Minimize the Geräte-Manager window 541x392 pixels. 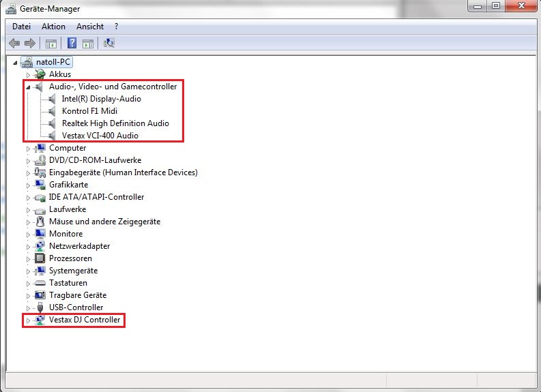(x=478, y=6)
